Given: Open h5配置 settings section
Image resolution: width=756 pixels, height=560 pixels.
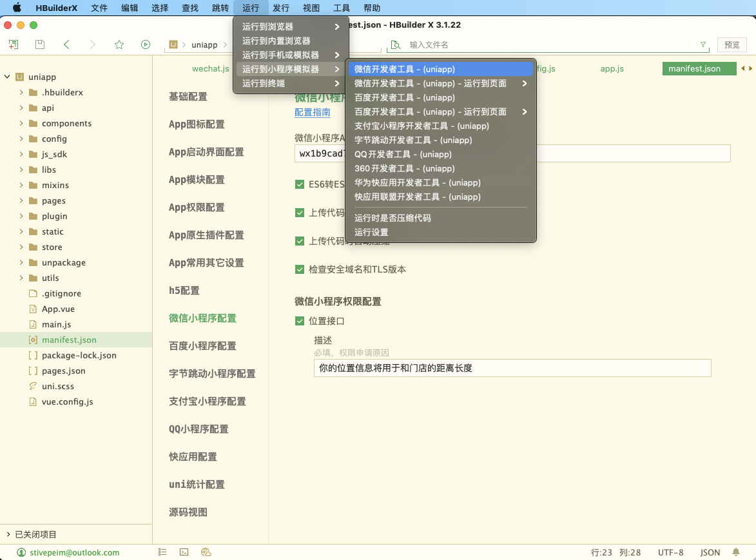Looking at the screenshot, I should [184, 291].
